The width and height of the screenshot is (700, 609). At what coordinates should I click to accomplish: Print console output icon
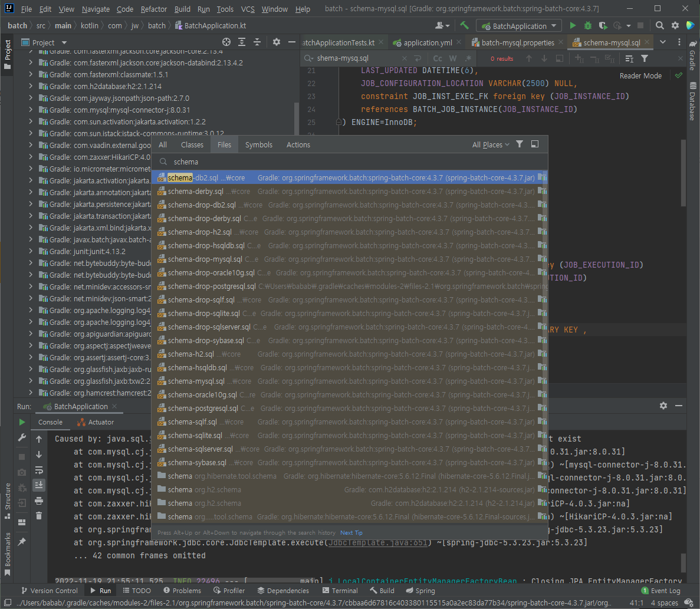pyautogui.click(x=39, y=501)
